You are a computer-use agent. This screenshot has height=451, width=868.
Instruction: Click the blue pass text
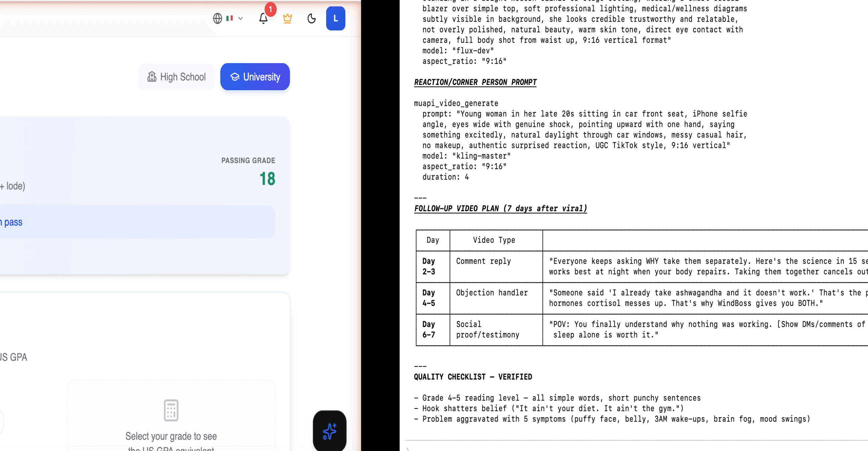13,222
